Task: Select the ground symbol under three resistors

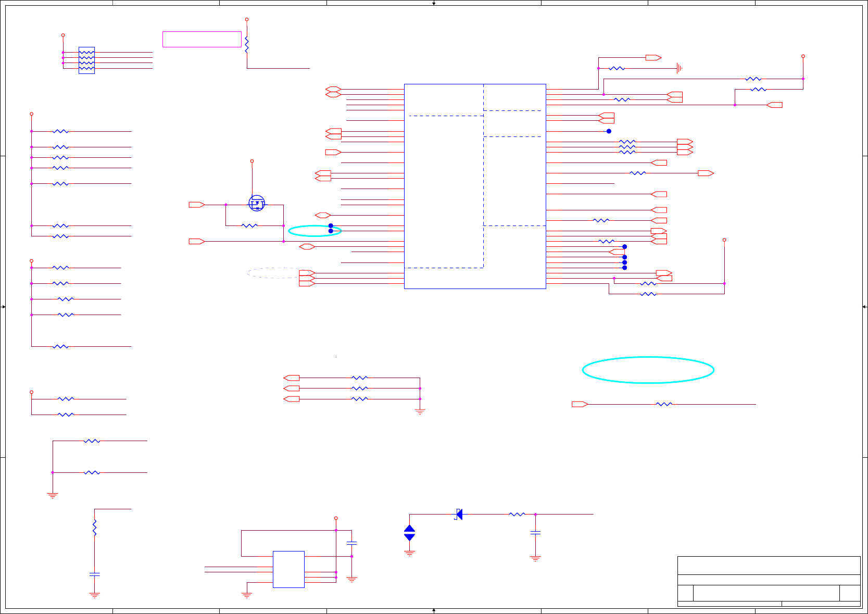Action: coord(420,411)
